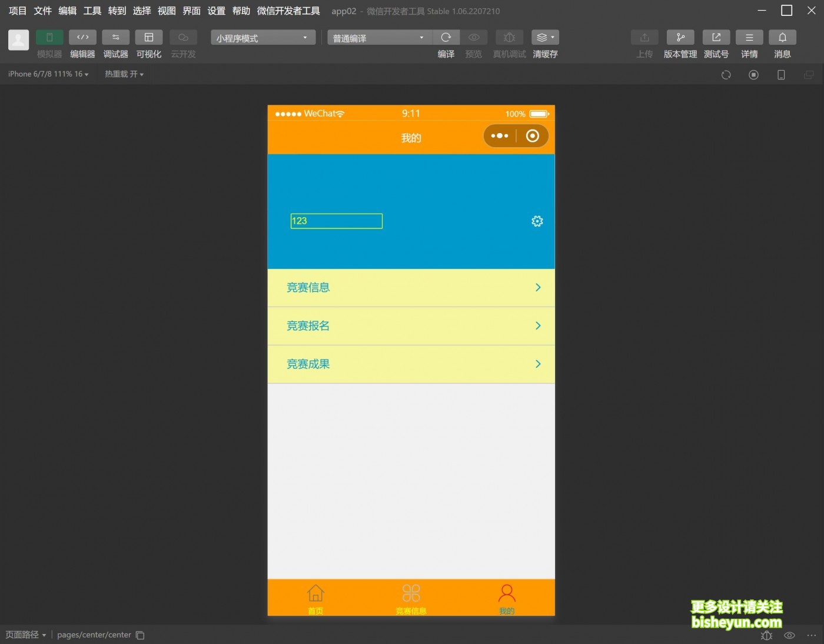Toggle the simulator panel button

point(49,37)
